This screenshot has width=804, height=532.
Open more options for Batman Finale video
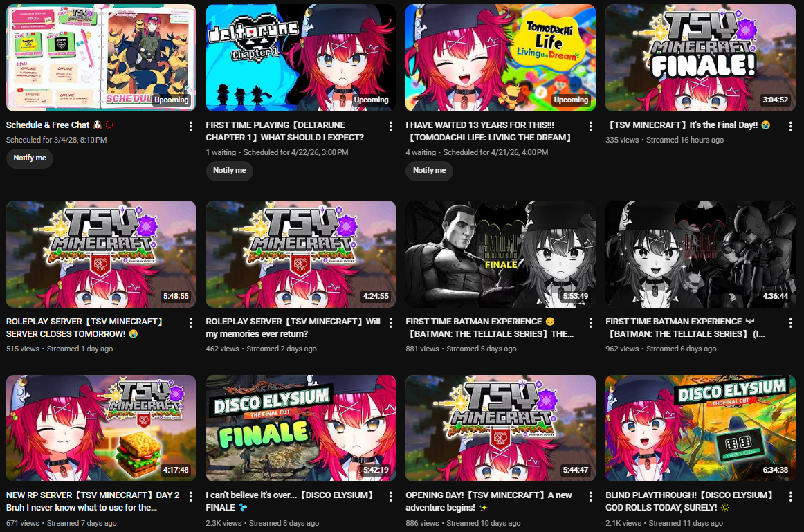tap(591, 323)
